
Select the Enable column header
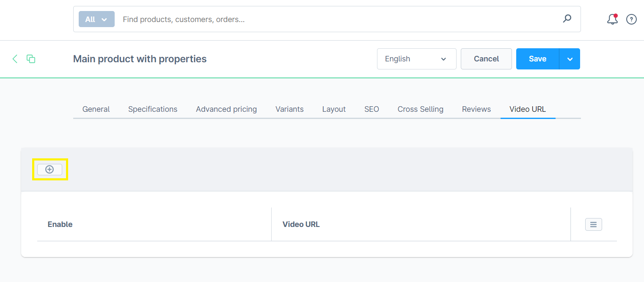[60, 224]
